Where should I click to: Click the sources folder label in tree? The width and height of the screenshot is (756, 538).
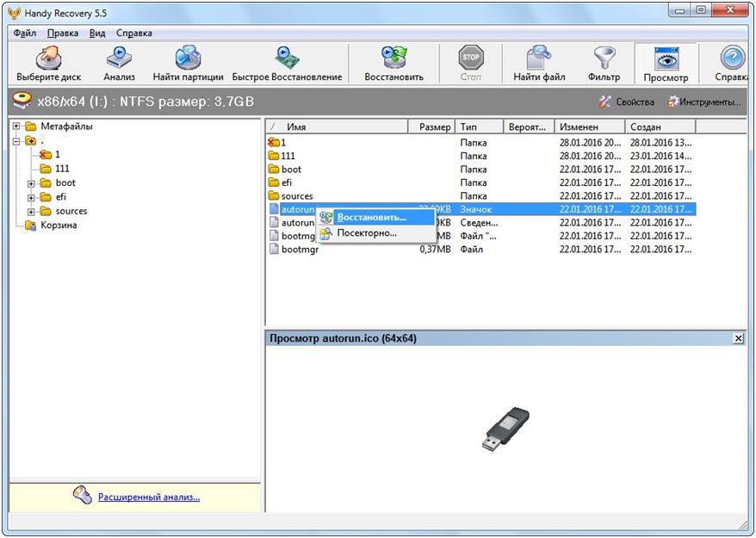[71, 211]
